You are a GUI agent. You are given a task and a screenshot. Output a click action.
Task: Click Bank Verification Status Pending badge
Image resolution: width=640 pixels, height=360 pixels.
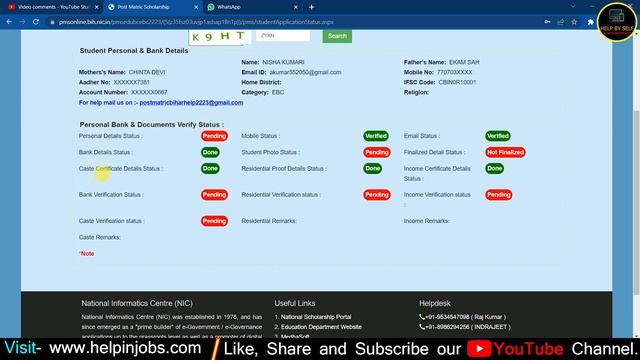214,195
